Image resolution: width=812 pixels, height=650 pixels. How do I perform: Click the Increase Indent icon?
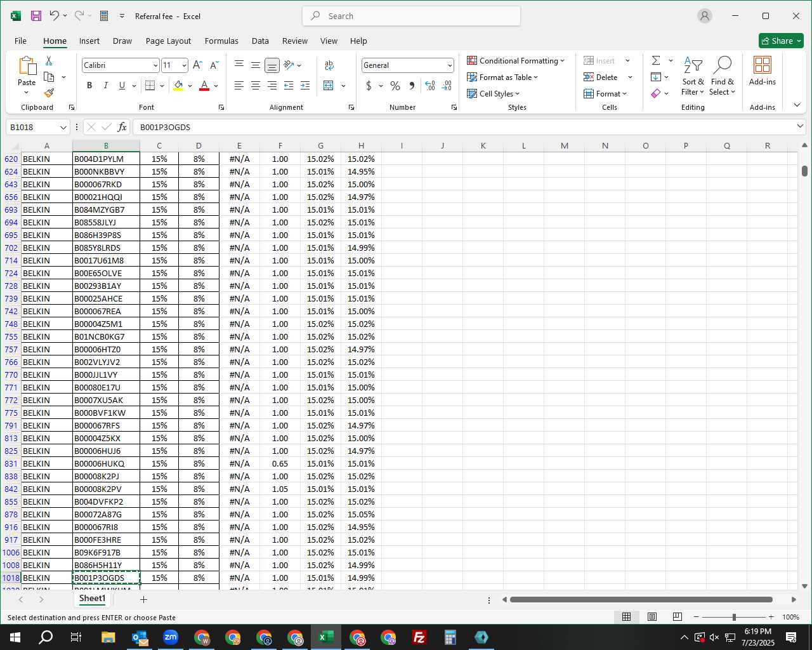pyautogui.click(x=305, y=85)
